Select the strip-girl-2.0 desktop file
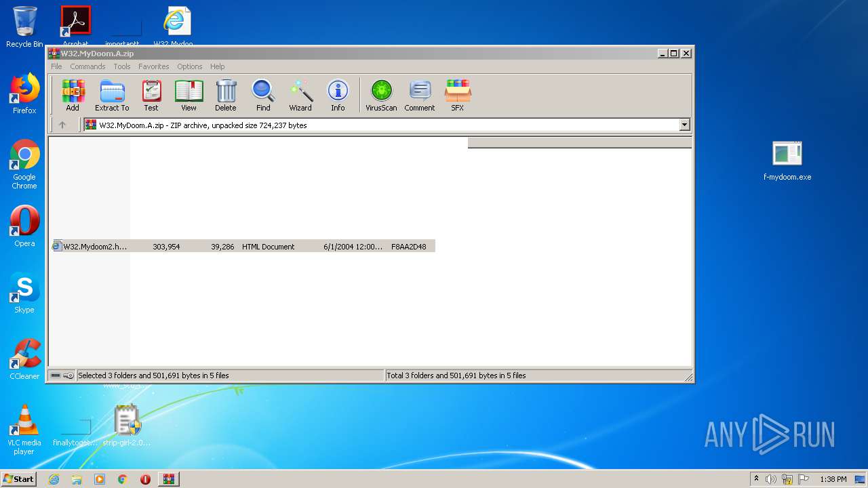 tap(127, 426)
